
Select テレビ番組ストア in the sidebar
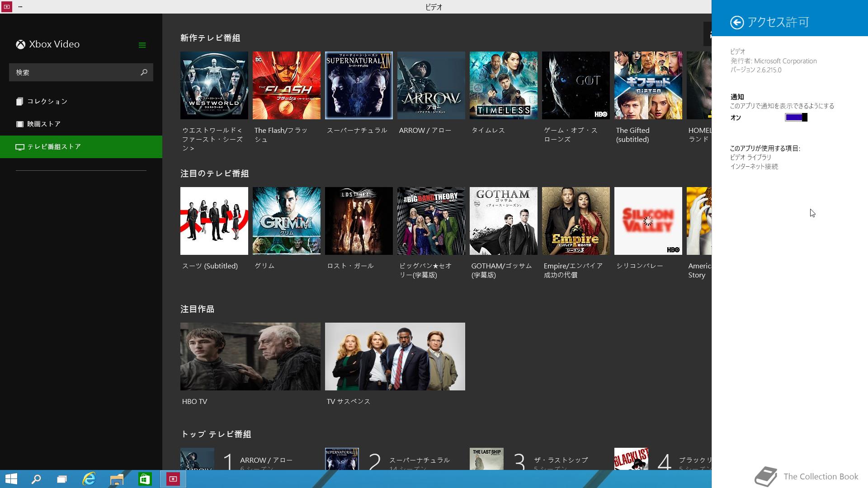point(81,147)
